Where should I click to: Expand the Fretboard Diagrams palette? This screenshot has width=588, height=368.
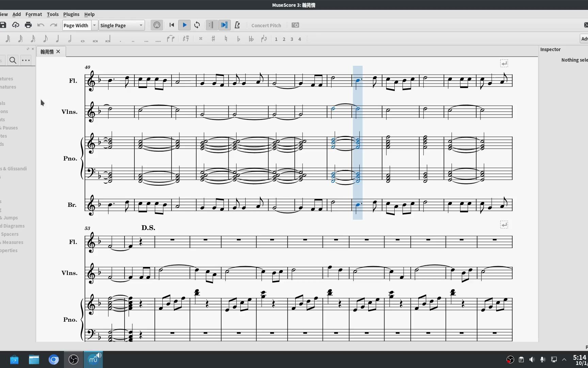pyautogui.click(x=12, y=226)
